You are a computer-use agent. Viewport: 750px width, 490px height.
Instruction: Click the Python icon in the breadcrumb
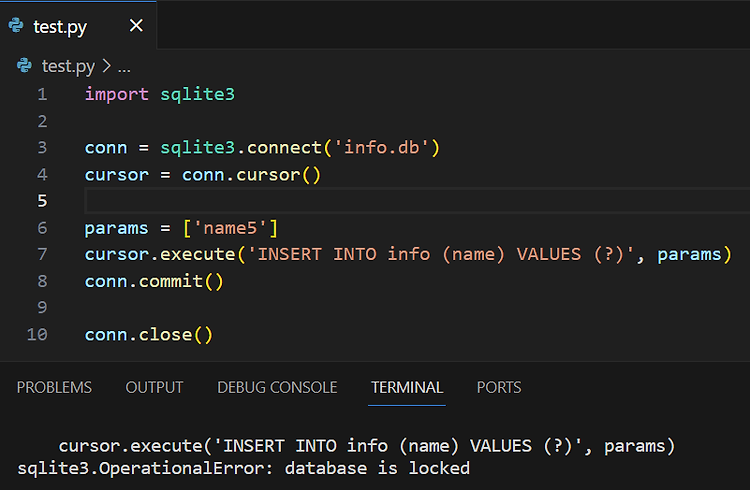point(24,65)
